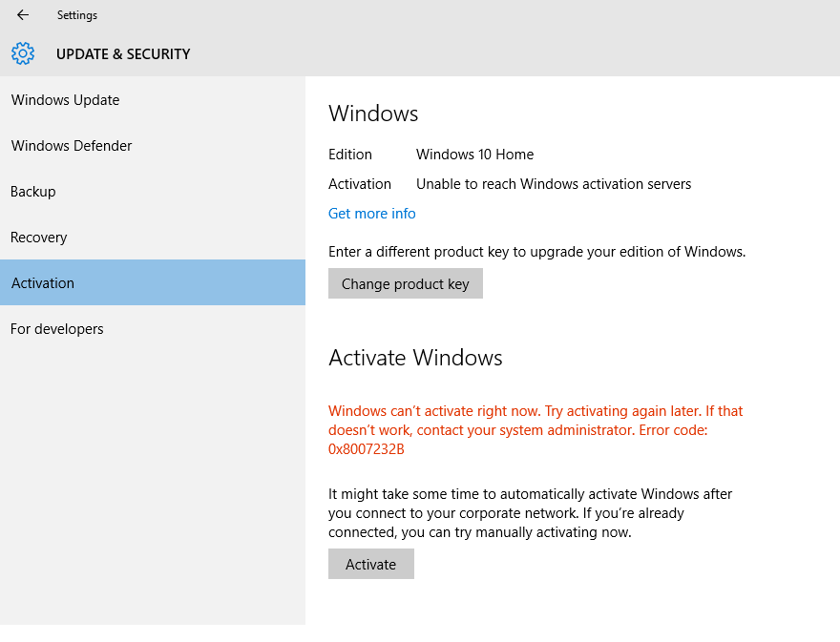Image resolution: width=840 pixels, height=642 pixels.
Task: Click the UPDATE & SECURITY heading
Action: (x=123, y=54)
